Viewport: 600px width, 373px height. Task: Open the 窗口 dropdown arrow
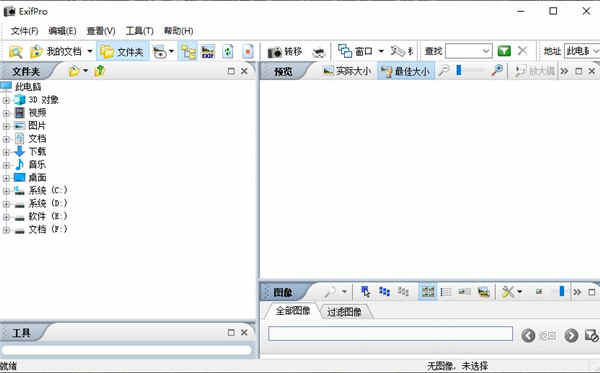pos(381,51)
